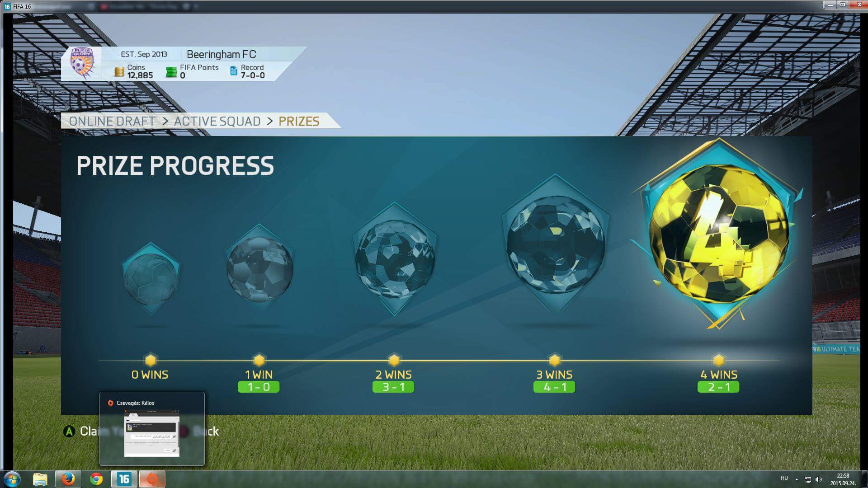Image resolution: width=868 pixels, height=488 pixels.
Task: Go to ACTIVE SQUAD breadcrumb
Action: [x=217, y=122]
